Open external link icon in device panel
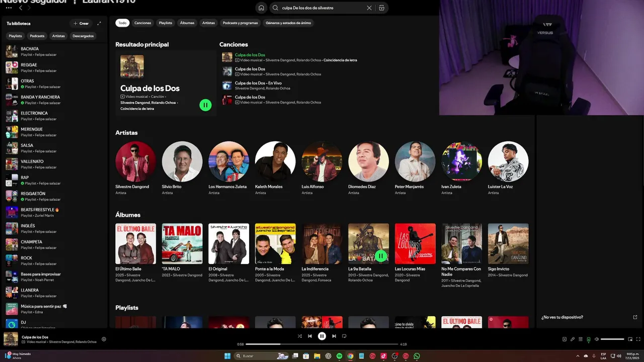 (635, 317)
